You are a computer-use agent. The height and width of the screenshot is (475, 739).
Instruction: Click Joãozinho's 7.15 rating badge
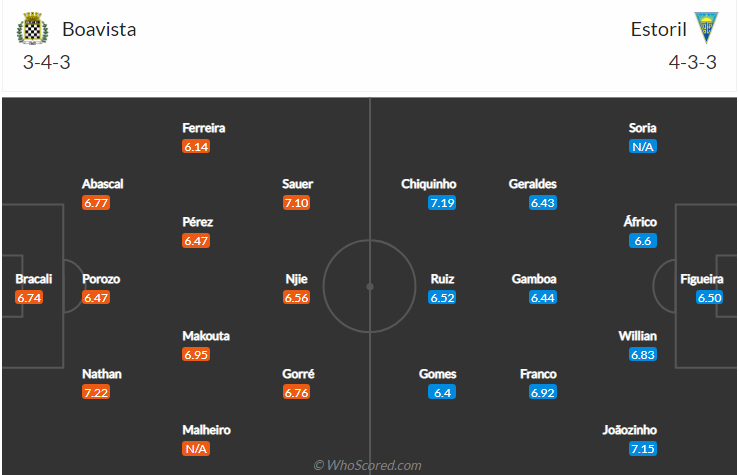[643, 449]
